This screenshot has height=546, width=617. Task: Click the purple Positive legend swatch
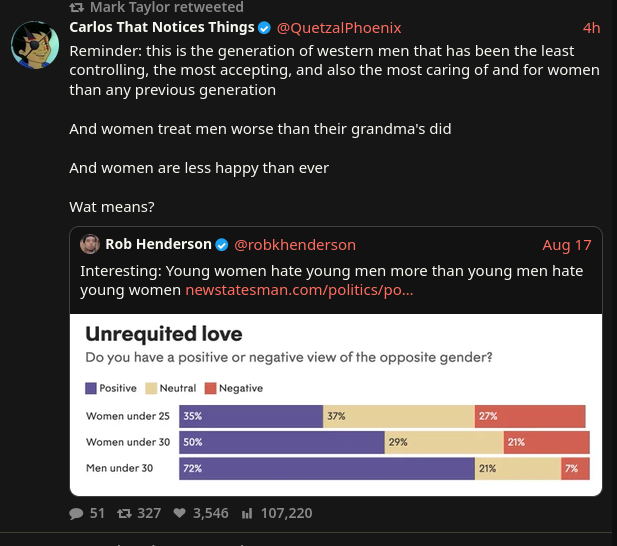(91, 388)
